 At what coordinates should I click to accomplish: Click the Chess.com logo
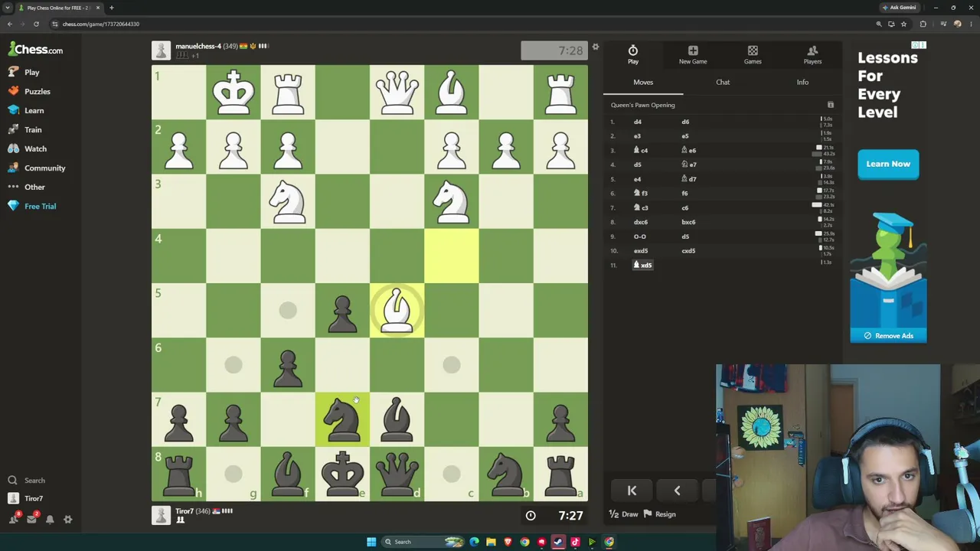[36, 50]
